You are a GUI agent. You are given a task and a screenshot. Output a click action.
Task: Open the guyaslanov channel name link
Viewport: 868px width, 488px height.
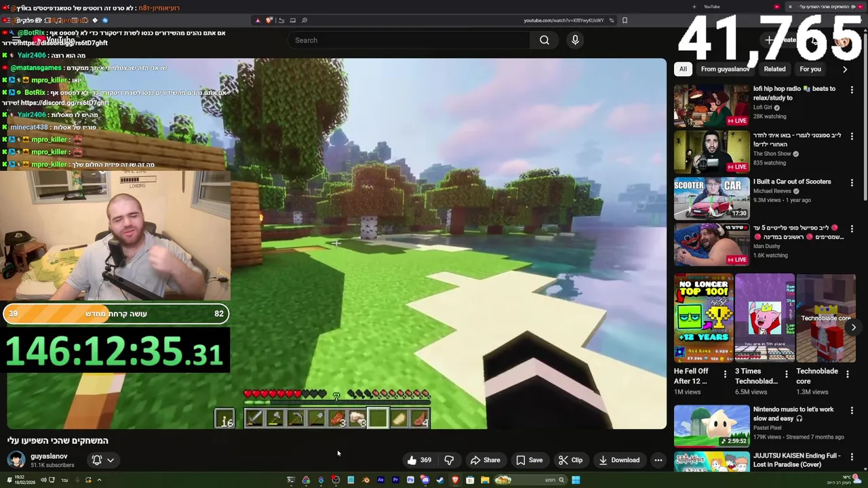[49, 456]
